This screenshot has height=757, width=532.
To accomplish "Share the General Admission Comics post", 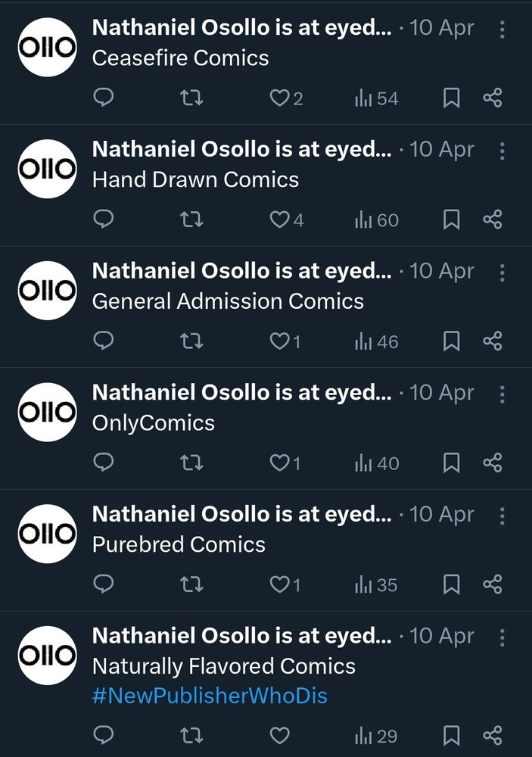I will (x=493, y=341).
